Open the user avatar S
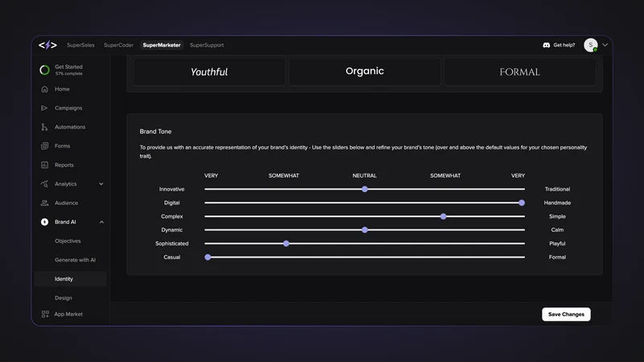This screenshot has width=644, height=362. [591, 45]
